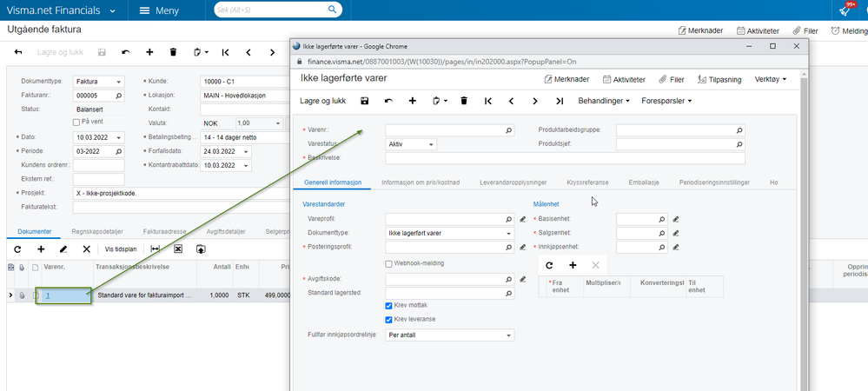868x391 pixels.
Task: Click the pencil edit icon beside Vareprofil
Action: click(x=522, y=219)
